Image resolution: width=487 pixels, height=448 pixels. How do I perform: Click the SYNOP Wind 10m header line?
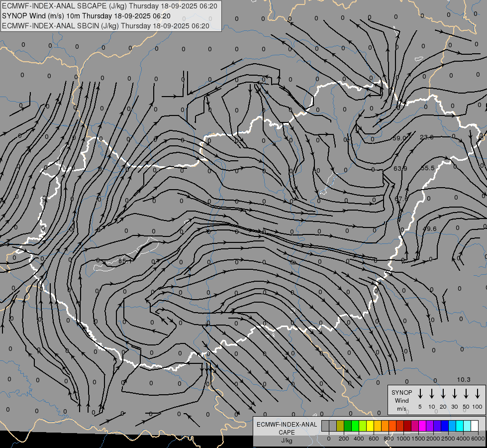click(x=86, y=16)
